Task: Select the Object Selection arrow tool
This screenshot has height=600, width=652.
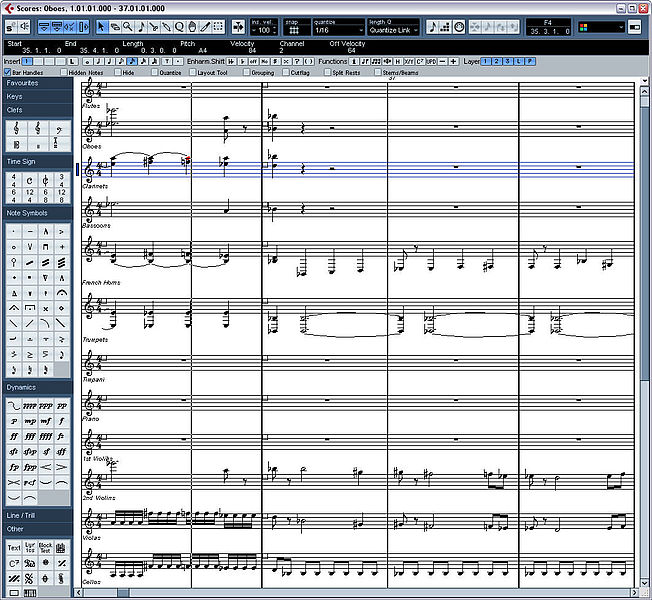Action: (100, 26)
